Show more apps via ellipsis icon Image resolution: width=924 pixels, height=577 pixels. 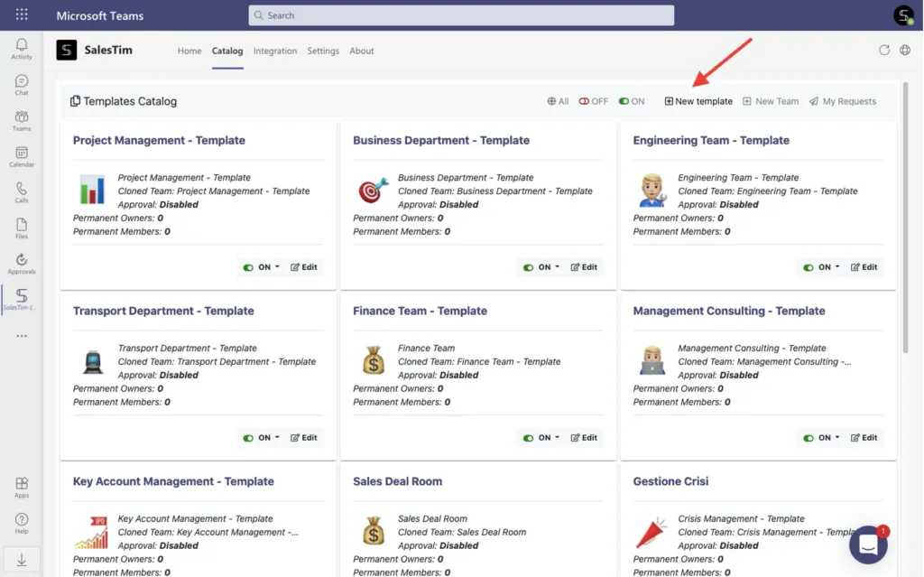click(22, 336)
